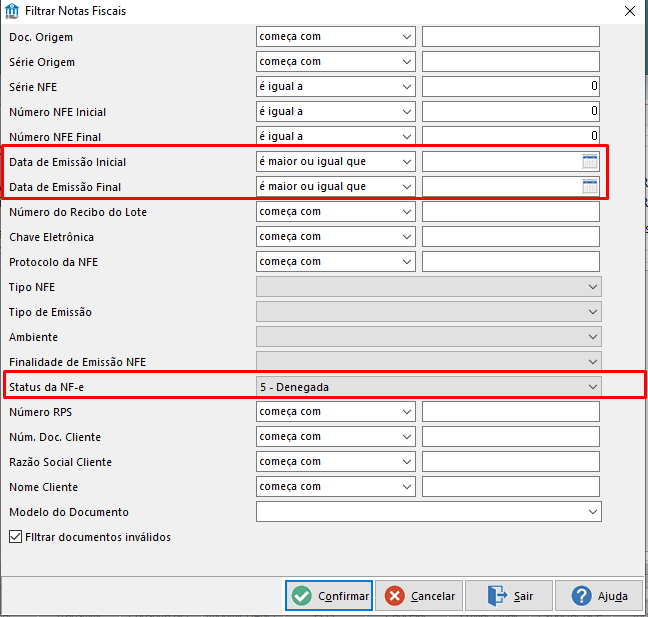The height and width of the screenshot is (617, 648).
Task: Focus the Razão Social Cliente value field
Action: tap(511, 462)
